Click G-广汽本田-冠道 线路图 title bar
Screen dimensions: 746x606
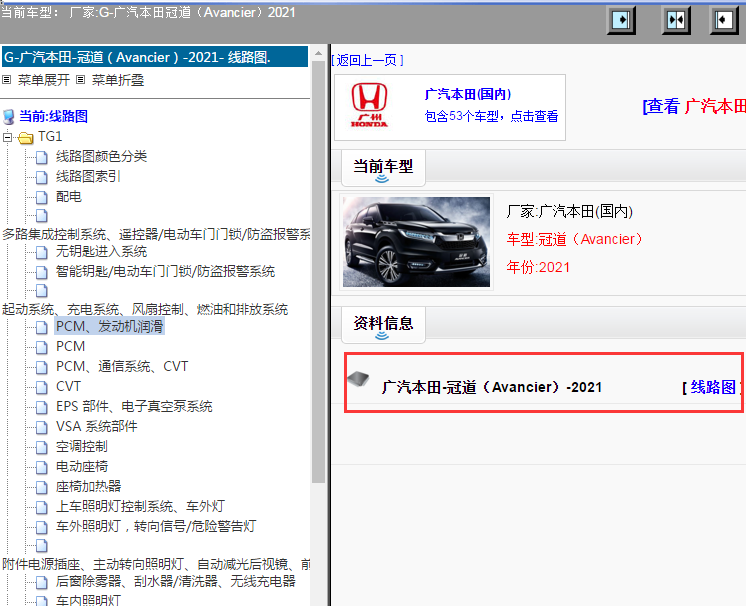point(155,57)
